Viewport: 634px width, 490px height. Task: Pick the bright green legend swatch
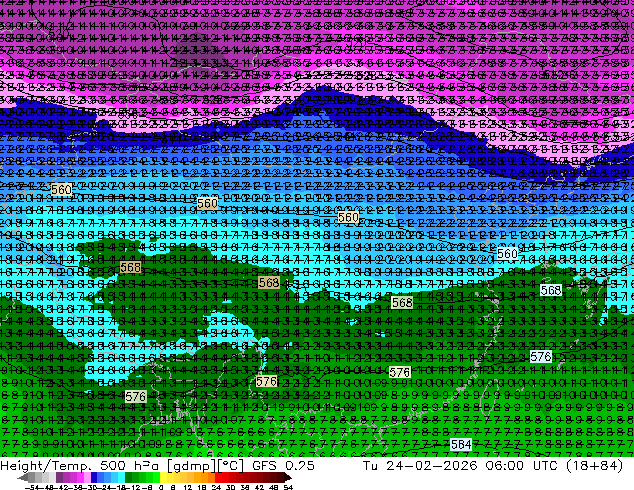pos(156,477)
